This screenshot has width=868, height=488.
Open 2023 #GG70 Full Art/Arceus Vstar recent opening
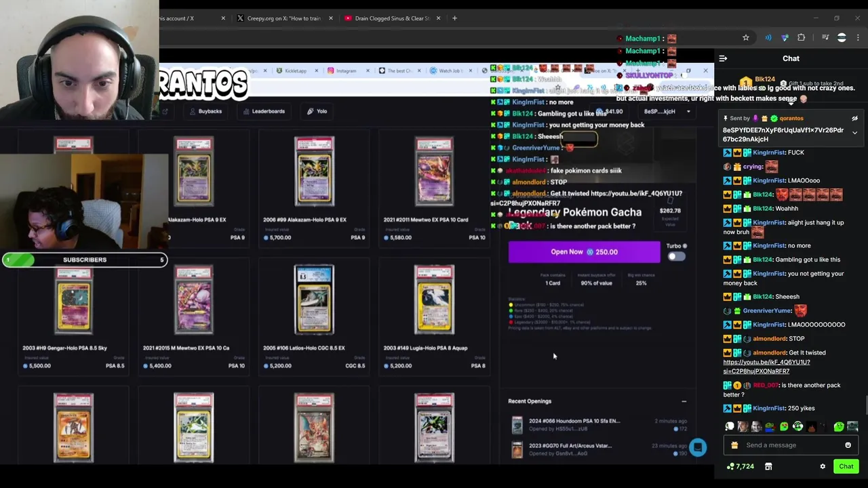pos(598,449)
